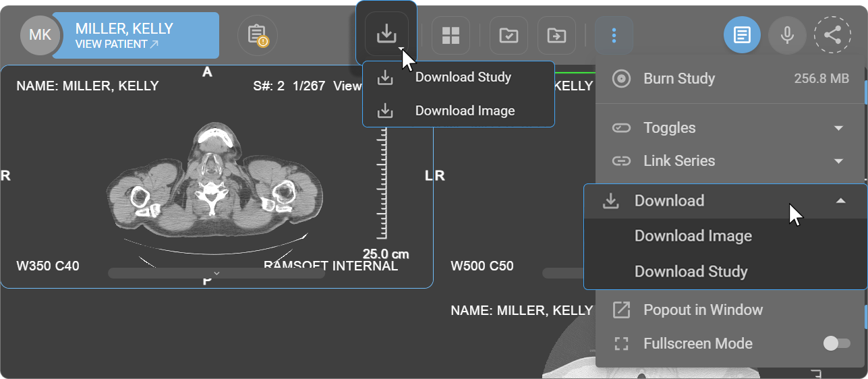Click the Burn Study disc icon
The image size is (868, 379).
click(x=621, y=79)
